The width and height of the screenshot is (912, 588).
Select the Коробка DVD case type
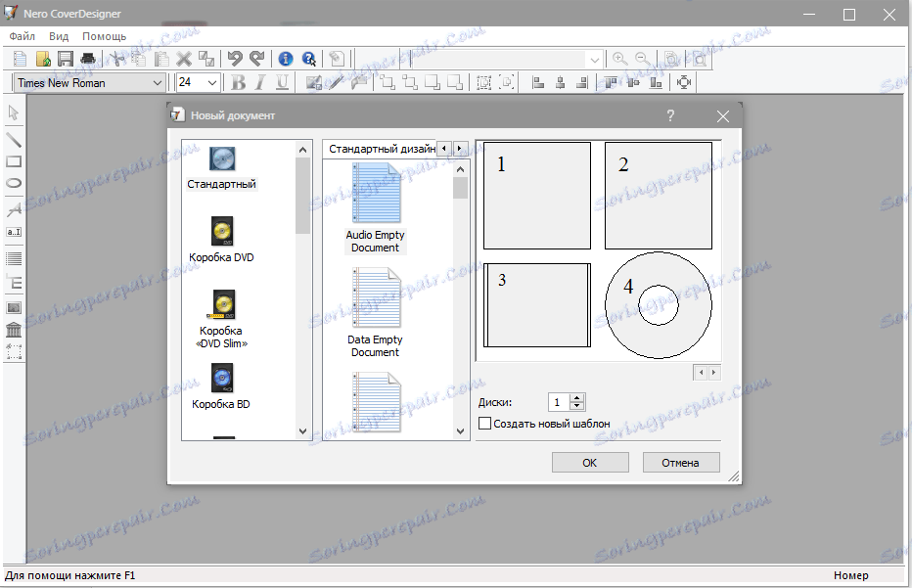pyautogui.click(x=221, y=240)
